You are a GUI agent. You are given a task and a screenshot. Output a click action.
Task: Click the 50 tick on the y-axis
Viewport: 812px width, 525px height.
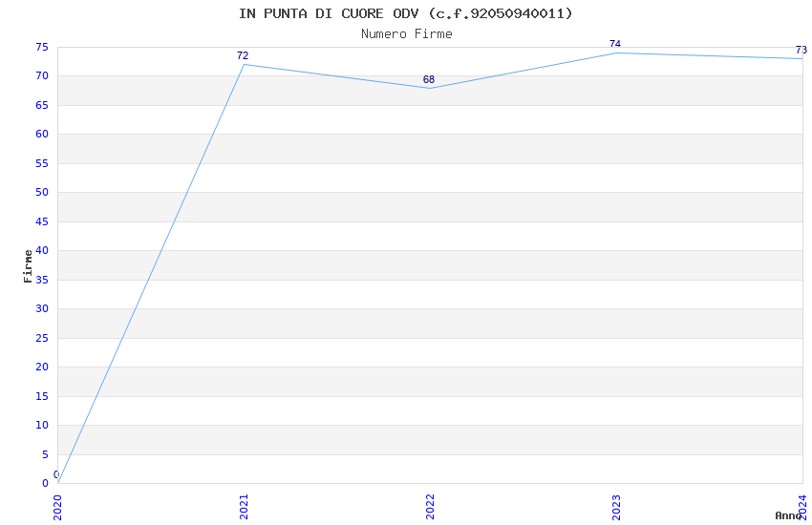tap(41, 193)
